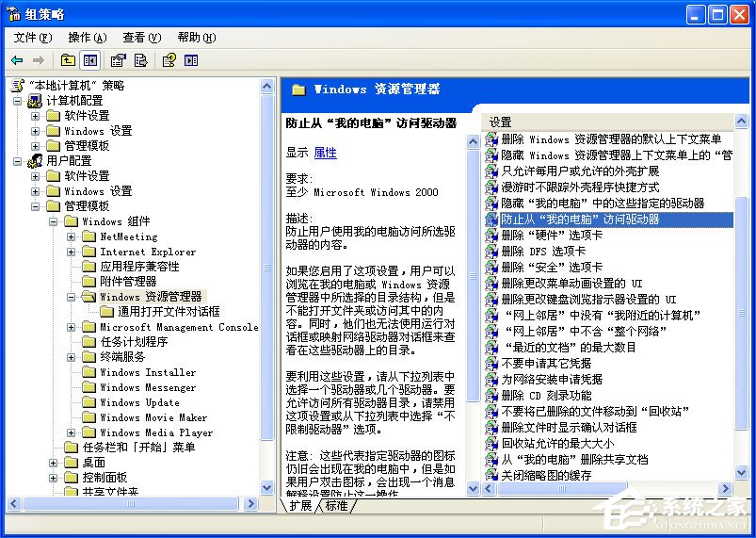
Task: Click the tree pane vertical scrollbar thumb
Action: (267, 268)
